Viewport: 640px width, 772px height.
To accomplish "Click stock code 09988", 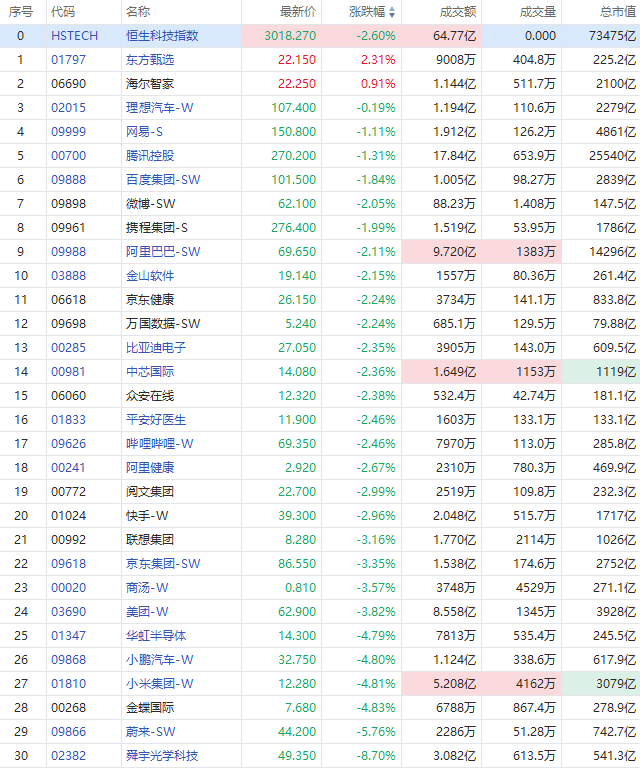I will (68, 252).
